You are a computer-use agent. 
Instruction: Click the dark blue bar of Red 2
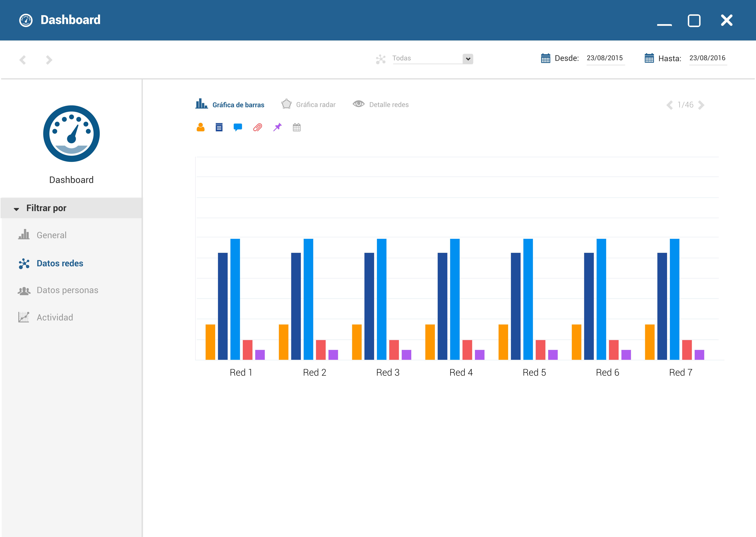(296, 306)
